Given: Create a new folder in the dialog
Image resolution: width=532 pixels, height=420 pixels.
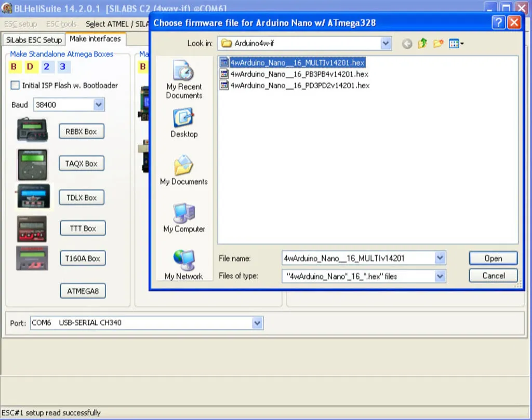Looking at the screenshot, I should click(438, 44).
